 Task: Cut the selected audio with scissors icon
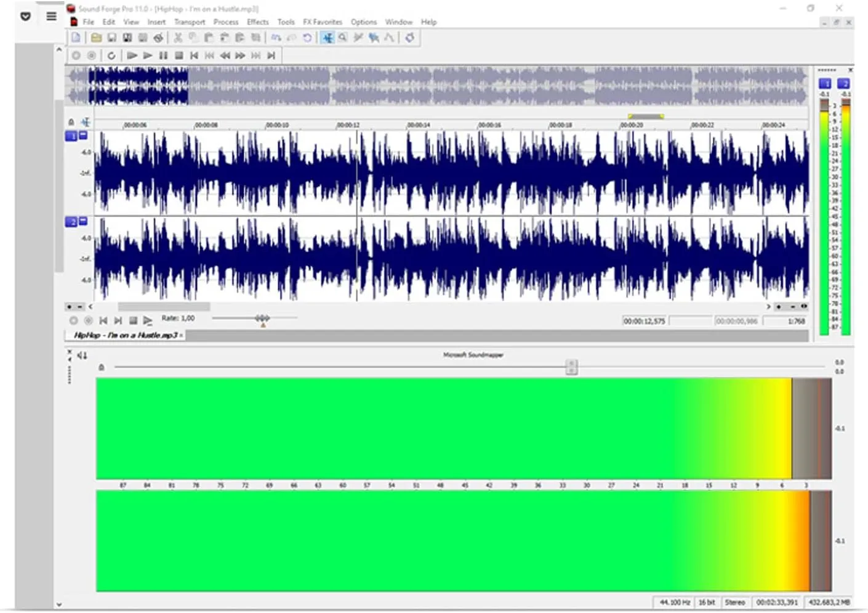(x=177, y=38)
